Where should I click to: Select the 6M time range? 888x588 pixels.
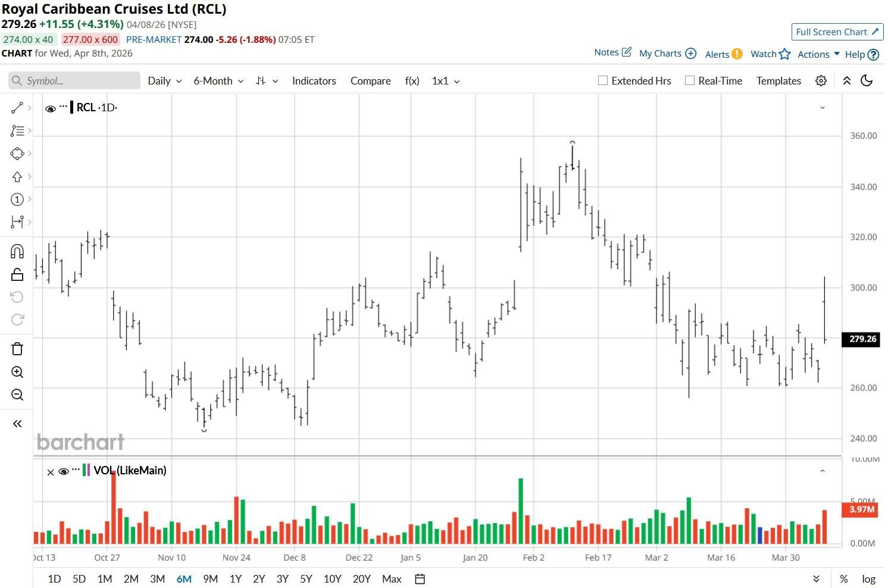click(184, 579)
